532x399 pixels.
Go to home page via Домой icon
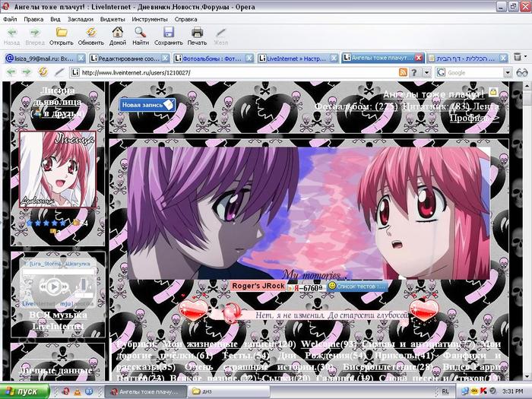pyautogui.click(x=118, y=36)
